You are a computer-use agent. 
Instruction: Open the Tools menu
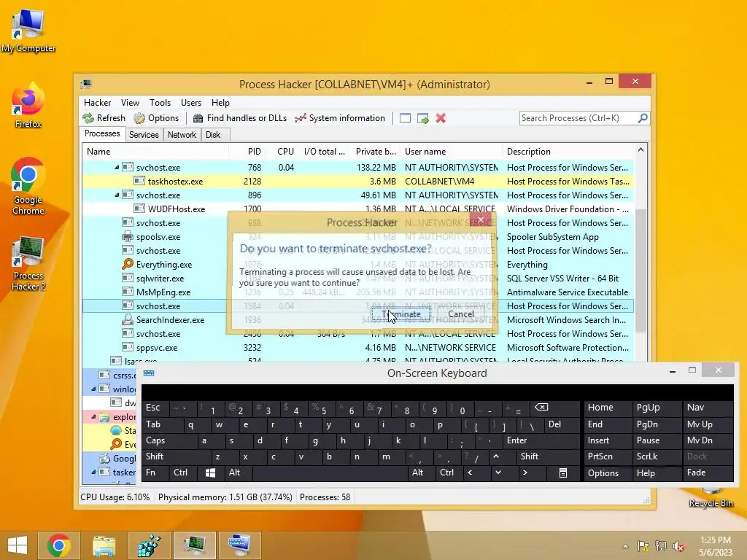(x=160, y=103)
